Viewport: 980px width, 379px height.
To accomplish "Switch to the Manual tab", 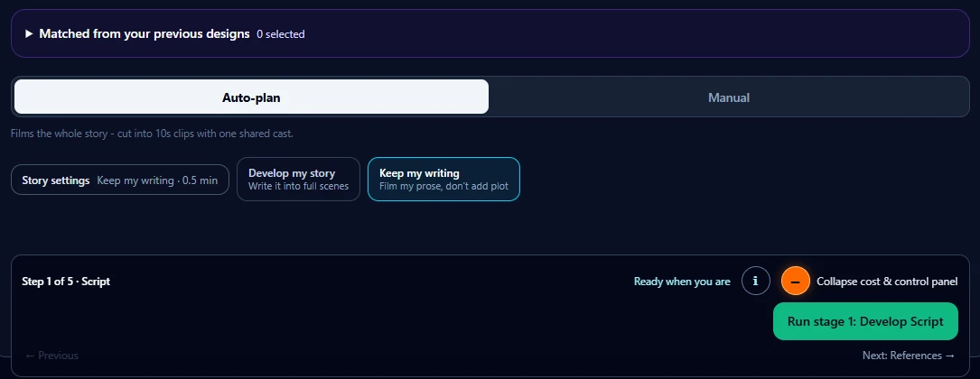I will (x=729, y=97).
